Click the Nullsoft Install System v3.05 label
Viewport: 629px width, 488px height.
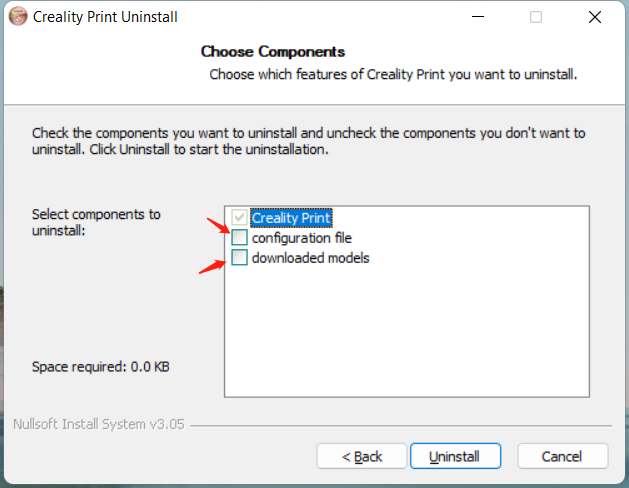[x=99, y=424]
